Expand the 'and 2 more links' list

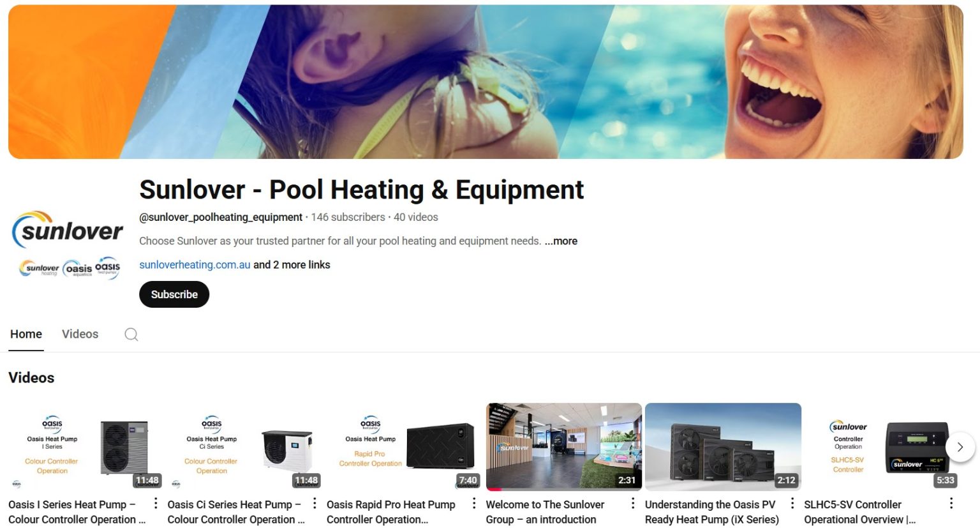pyautogui.click(x=292, y=265)
